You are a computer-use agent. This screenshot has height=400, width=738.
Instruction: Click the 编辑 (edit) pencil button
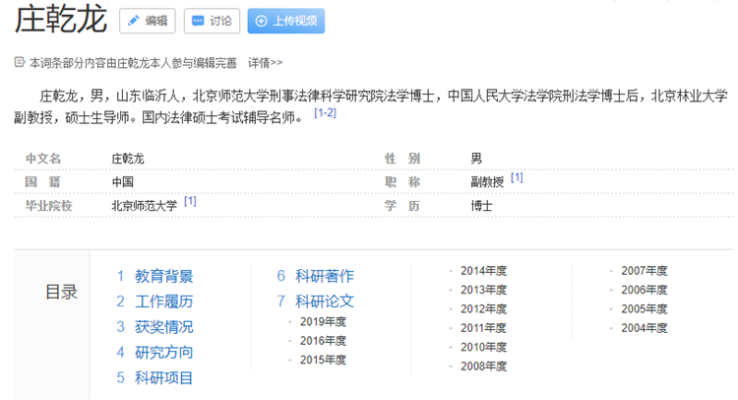point(147,20)
